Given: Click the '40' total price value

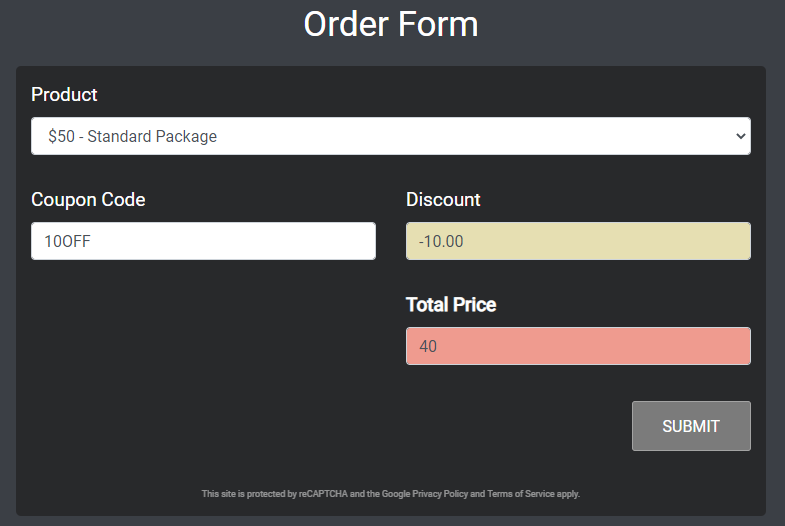Looking at the screenshot, I should pos(428,346).
